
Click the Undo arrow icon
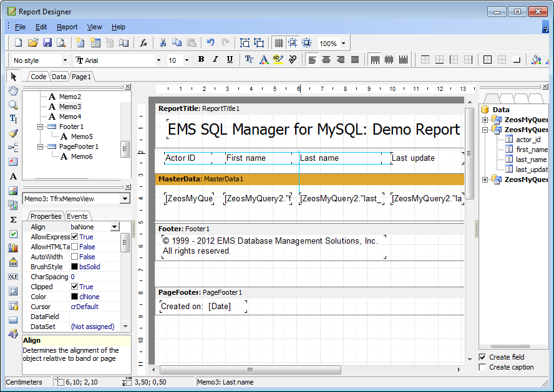pyautogui.click(x=211, y=43)
